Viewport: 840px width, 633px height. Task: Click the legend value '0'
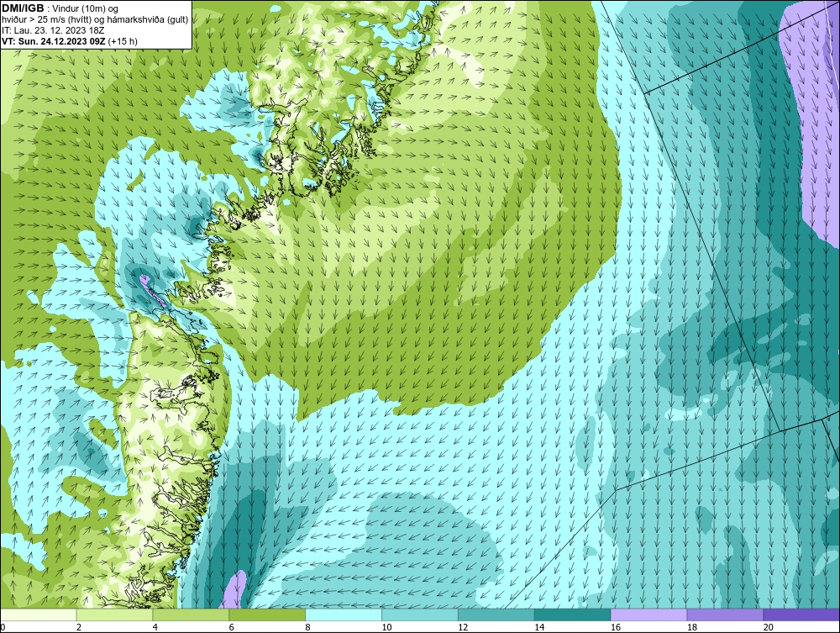coord(3,627)
